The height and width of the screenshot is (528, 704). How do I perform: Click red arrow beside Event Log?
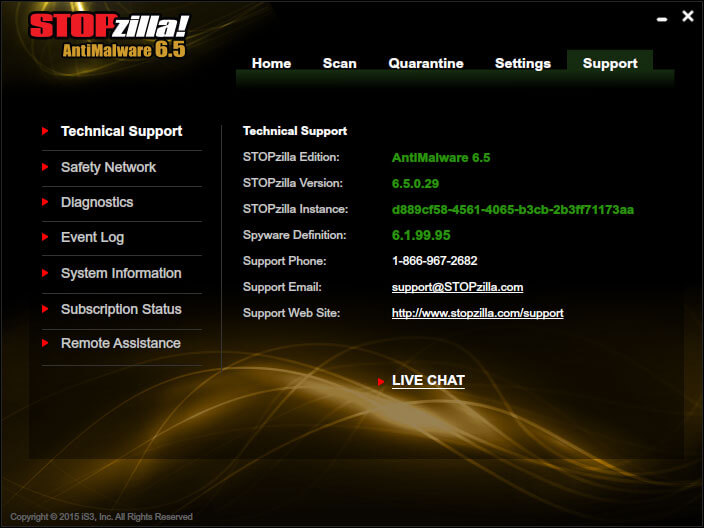pos(45,237)
